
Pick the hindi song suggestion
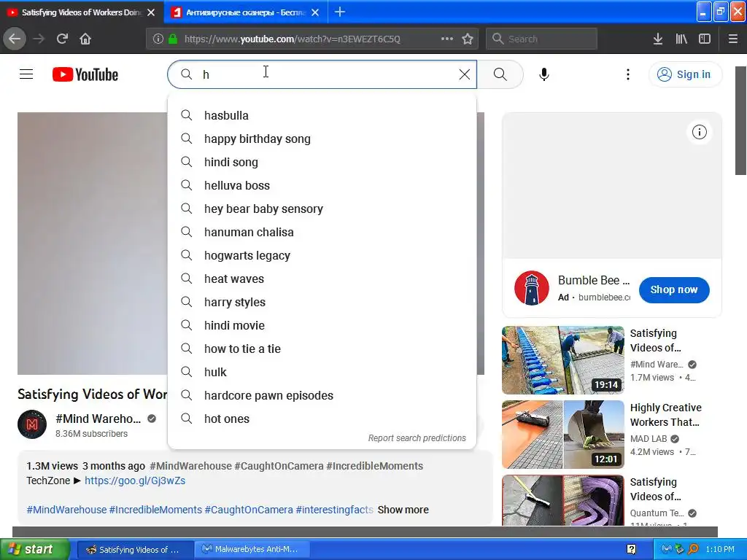click(322, 162)
